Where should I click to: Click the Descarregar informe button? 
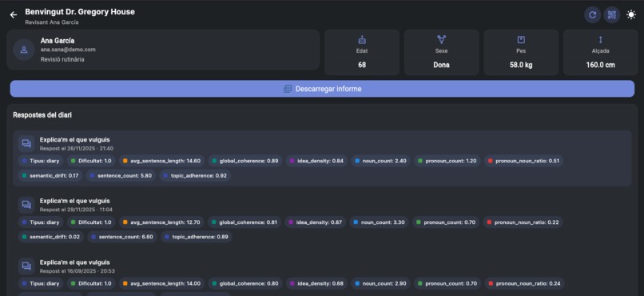pyautogui.click(x=322, y=89)
